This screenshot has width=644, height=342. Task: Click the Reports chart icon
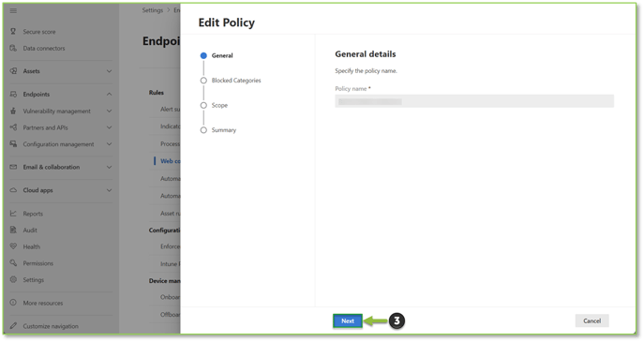[x=13, y=214]
